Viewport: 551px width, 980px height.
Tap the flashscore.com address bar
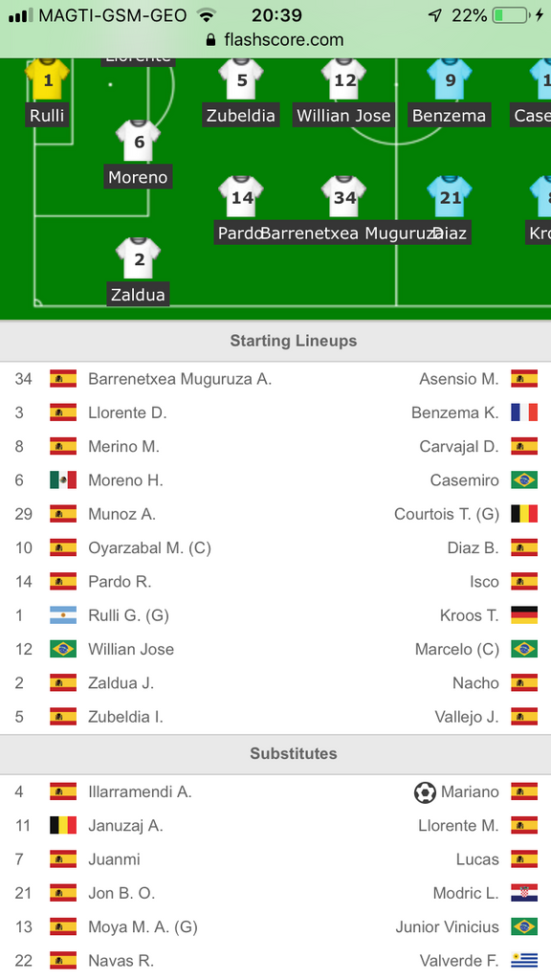pyautogui.click(x=275, y=40)
